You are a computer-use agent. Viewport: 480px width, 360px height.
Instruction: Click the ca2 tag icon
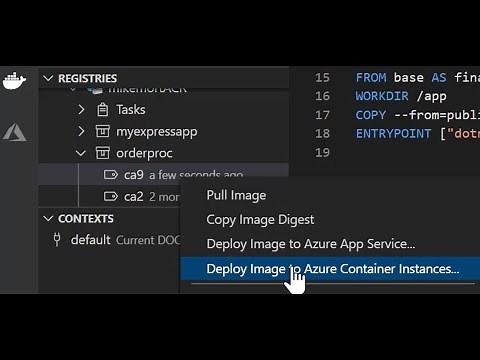coord(110,196)
